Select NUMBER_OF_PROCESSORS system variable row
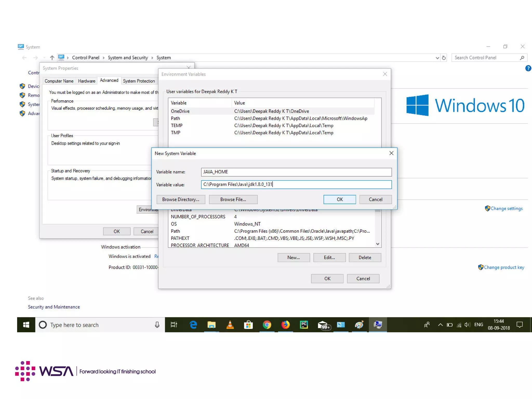Viewport: 532px width, 399px height. [x=271, y=217]
